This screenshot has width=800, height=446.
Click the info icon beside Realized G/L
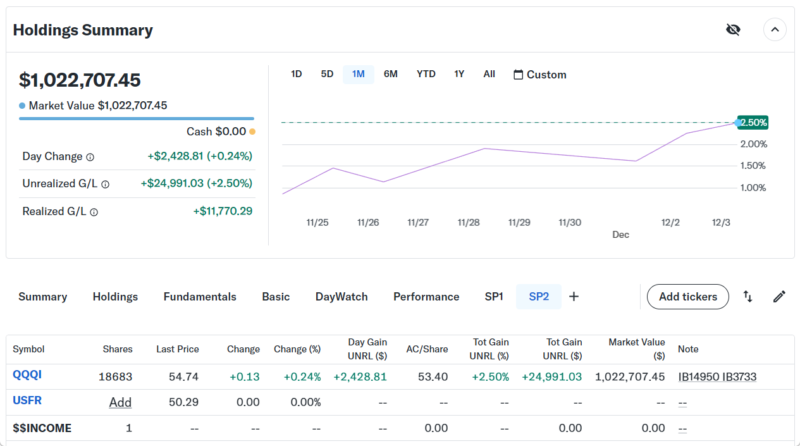click(x=94, y=212)
